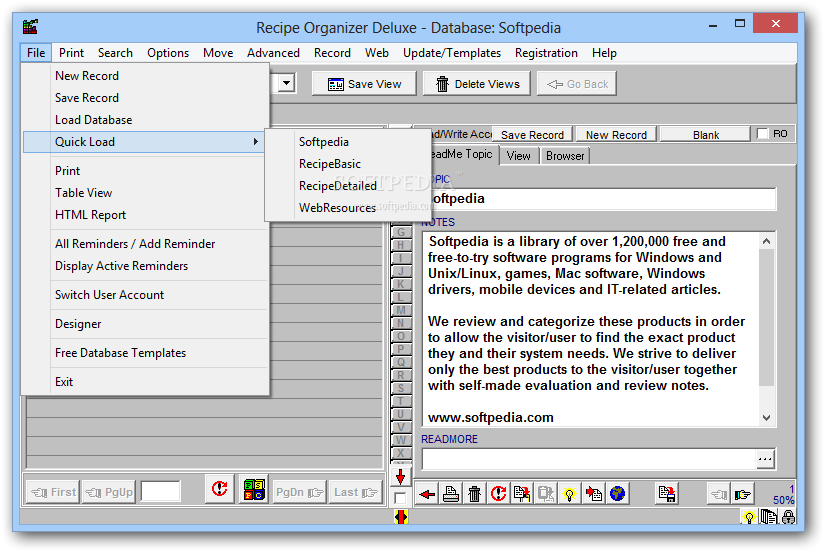825x552 pixels.
Task: Click the NOTES scrollbar down arrow
Action: click(x=767, y=418)
